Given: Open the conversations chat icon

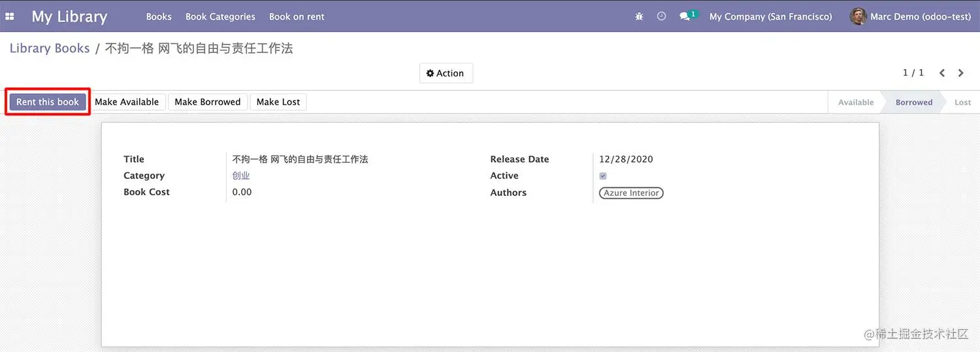Looking at the screenshot, I should [x=685, y=16].
